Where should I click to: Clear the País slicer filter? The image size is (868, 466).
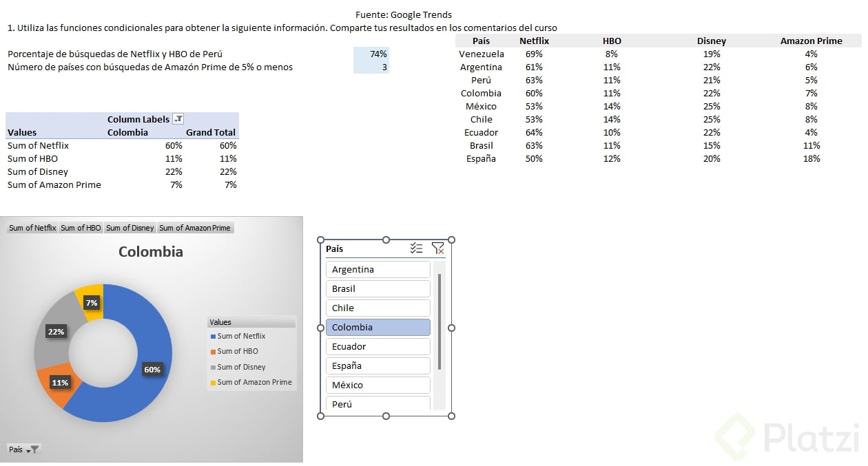point(437,248)
